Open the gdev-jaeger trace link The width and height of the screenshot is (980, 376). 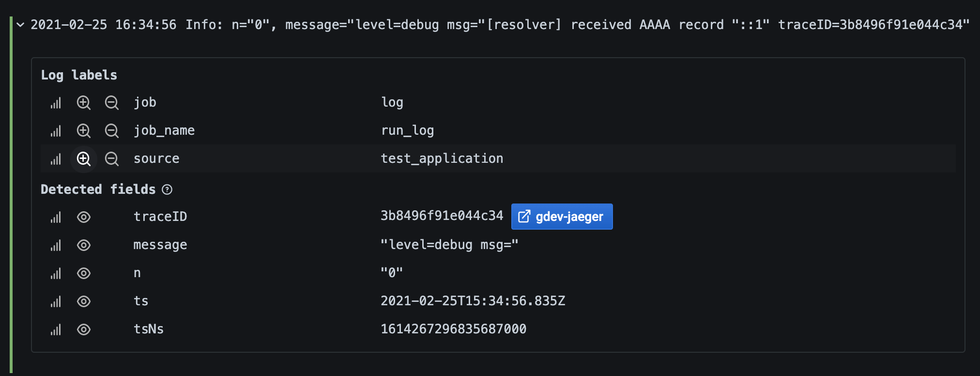point(562,217)
